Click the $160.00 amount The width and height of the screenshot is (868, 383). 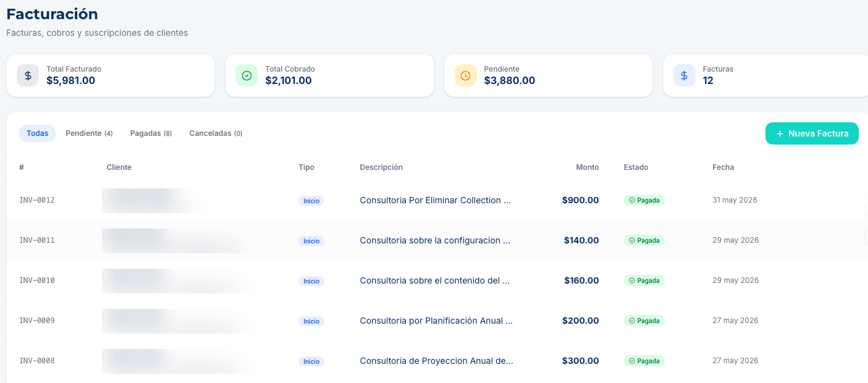(581, 280)
